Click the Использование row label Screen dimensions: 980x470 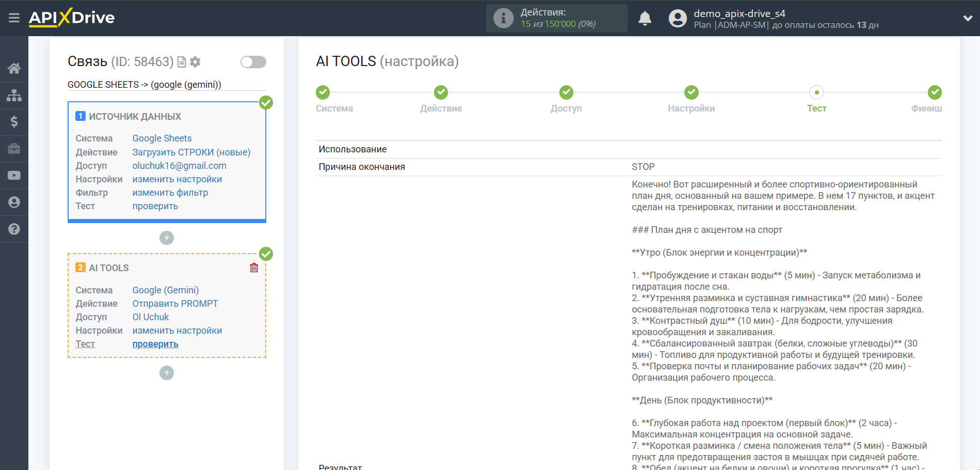(352, 149)
